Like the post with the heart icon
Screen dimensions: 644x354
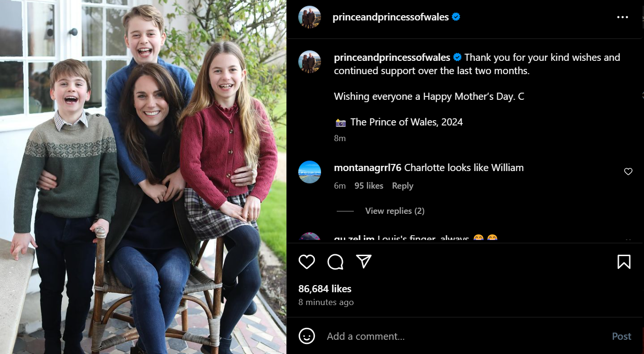(x=307, y=262)
